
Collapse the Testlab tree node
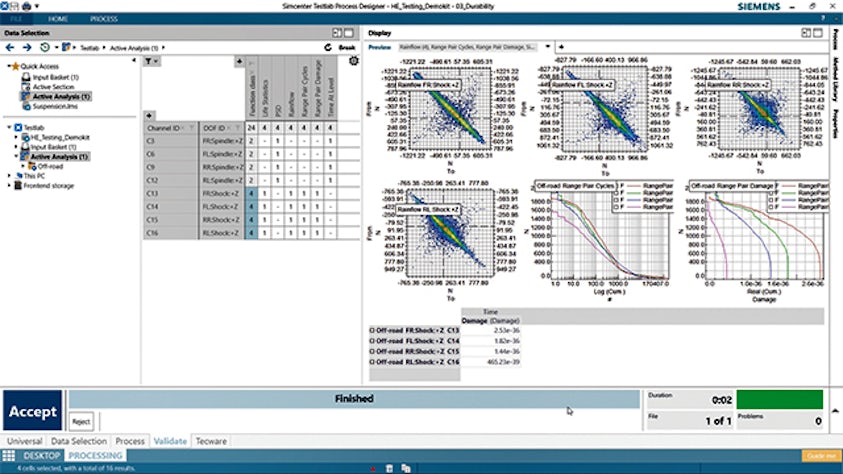click(9, 127)
